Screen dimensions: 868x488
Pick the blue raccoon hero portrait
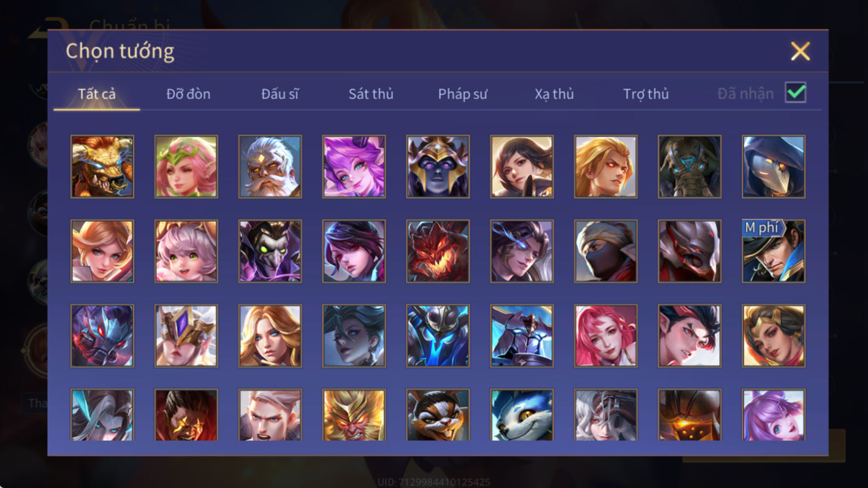click(x=522, y=415)
